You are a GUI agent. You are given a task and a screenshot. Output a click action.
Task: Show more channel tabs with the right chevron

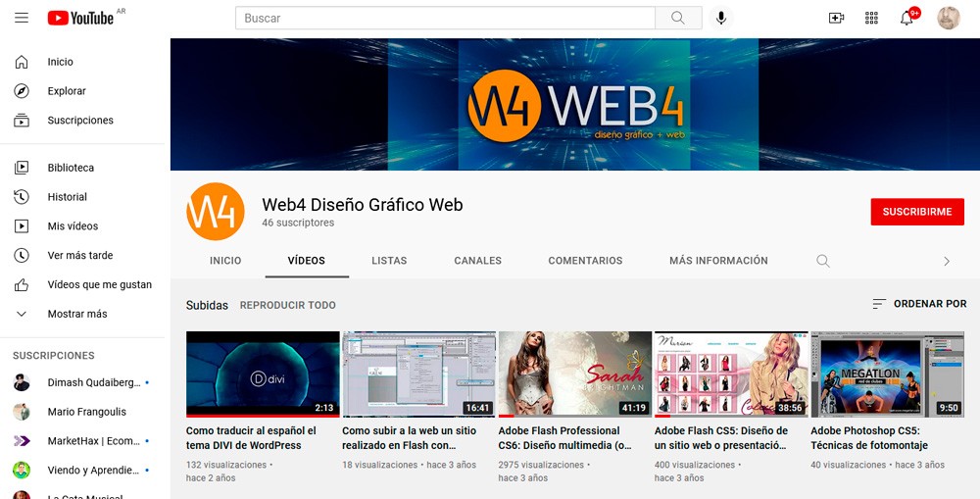[x=947, y=262]
